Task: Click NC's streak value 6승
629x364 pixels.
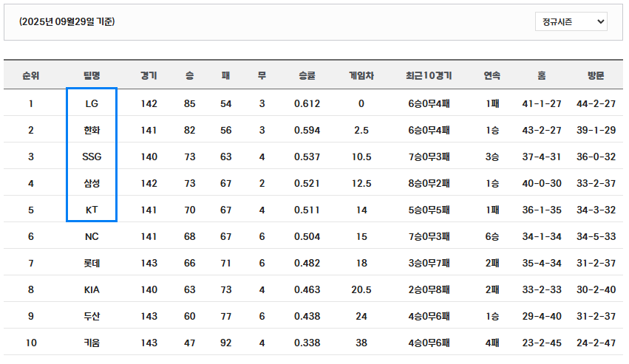Action: (x=492, y=236)
